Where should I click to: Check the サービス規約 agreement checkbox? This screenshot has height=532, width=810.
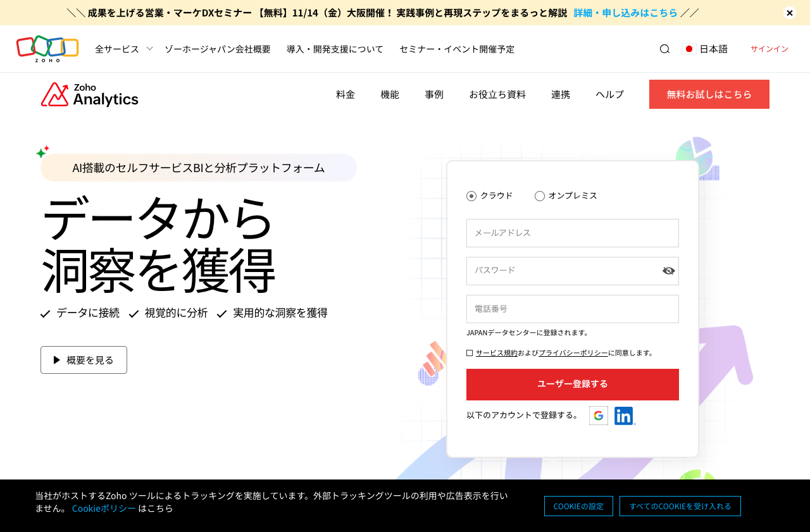[469, 352]
